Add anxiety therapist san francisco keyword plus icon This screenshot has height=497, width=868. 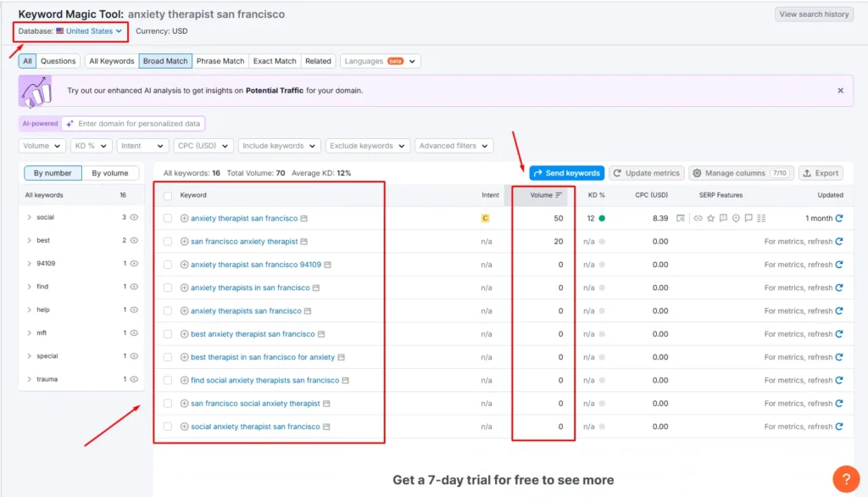click(x=184, y=218)
